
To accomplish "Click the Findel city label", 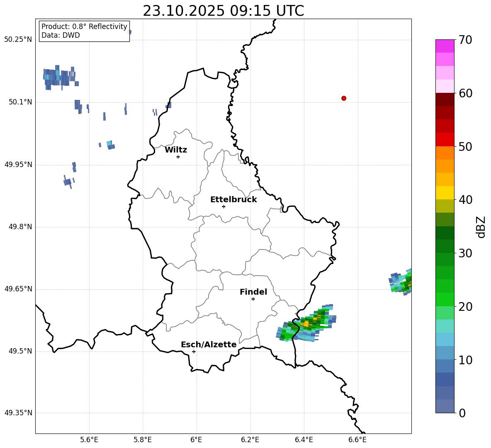I will tap(253, 292).
